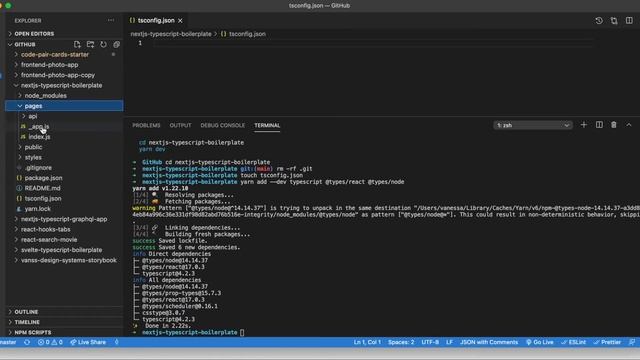Switch to the Output panel tab
Image resolution: width=640 pixels, height=360 pixels.
pyautogui.click(x=180, y=125)
